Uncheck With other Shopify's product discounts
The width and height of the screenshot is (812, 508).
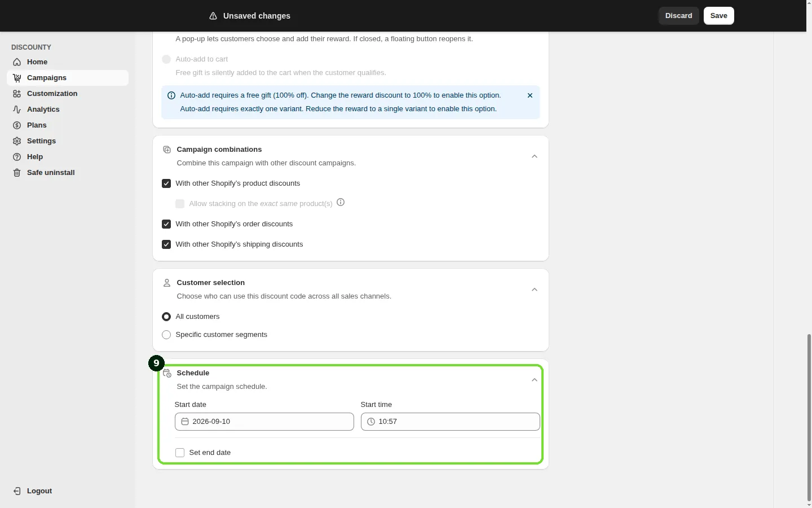click(166, 183)
